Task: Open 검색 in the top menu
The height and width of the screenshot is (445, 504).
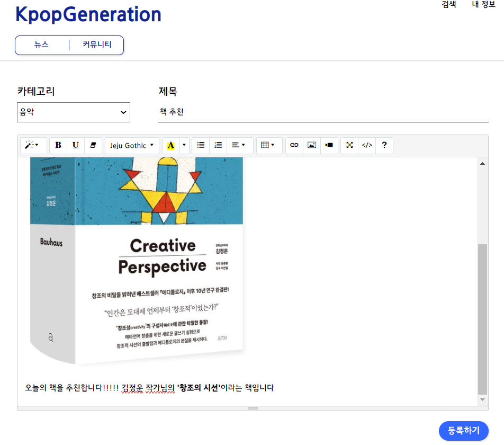Action: (449, 4)
